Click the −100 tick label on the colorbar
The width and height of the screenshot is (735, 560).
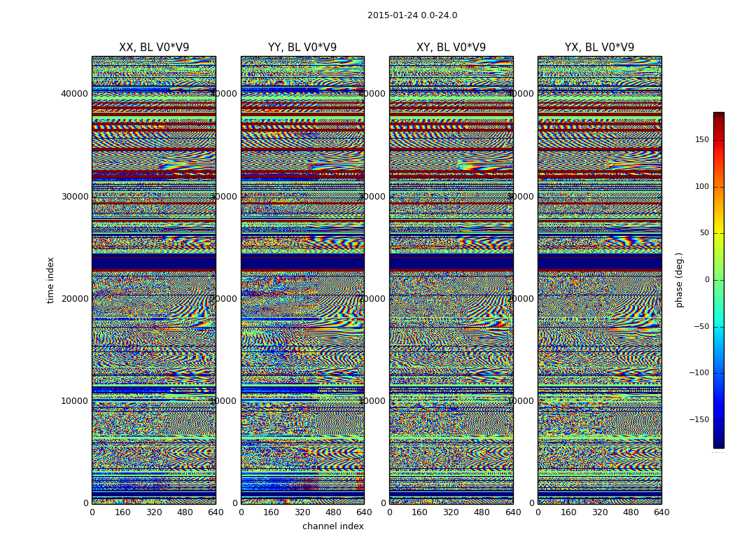699,373
